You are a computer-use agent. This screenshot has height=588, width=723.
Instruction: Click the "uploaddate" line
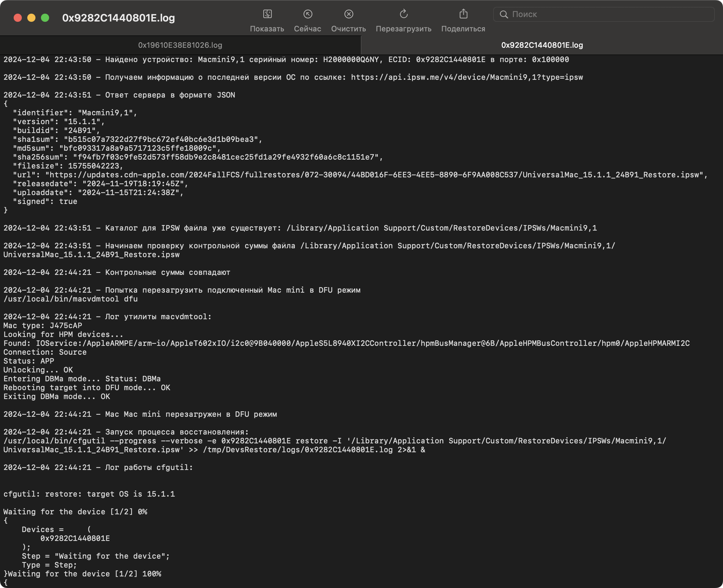(x=98, y=193)
